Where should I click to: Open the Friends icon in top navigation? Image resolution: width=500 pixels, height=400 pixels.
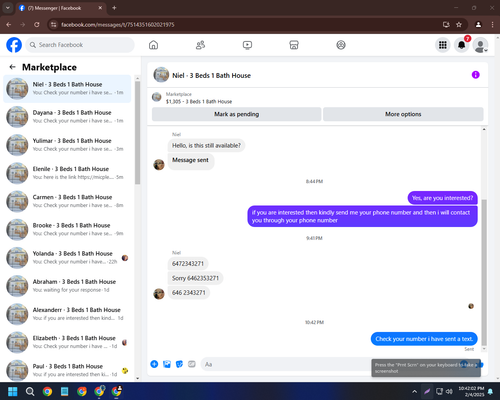click(x=200, y=45)
